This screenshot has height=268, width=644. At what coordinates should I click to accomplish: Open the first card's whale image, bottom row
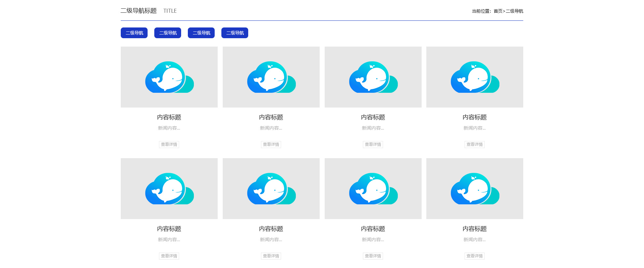[169, 189]
